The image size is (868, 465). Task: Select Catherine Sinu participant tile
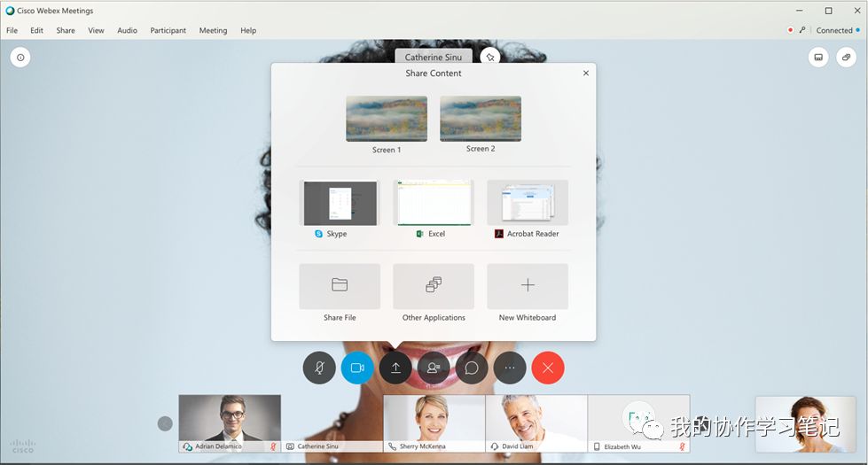(x=332, y=423)
